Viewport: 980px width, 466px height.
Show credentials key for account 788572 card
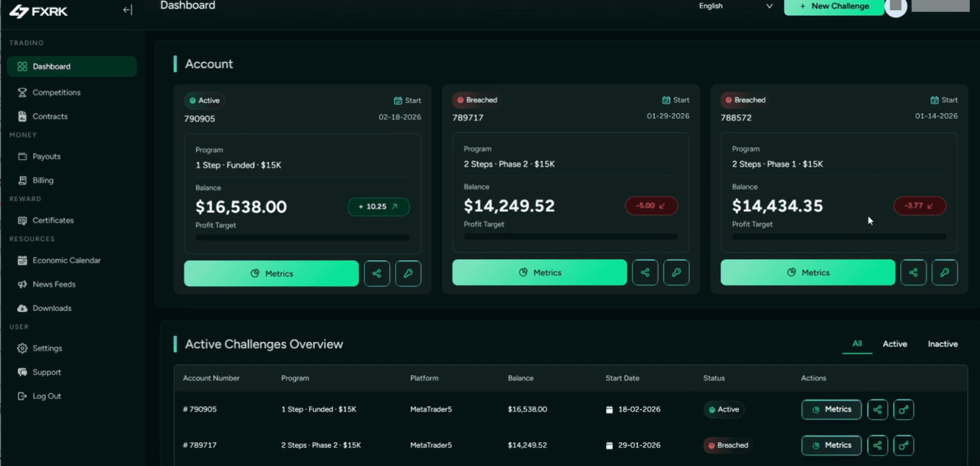pos(945,273)
